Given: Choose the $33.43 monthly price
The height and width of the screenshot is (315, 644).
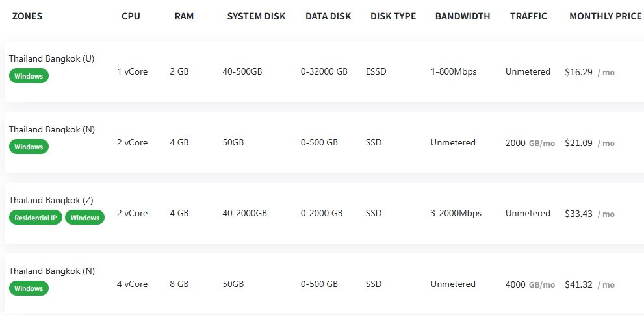Looking at the screenshot, I should point(579,214).
